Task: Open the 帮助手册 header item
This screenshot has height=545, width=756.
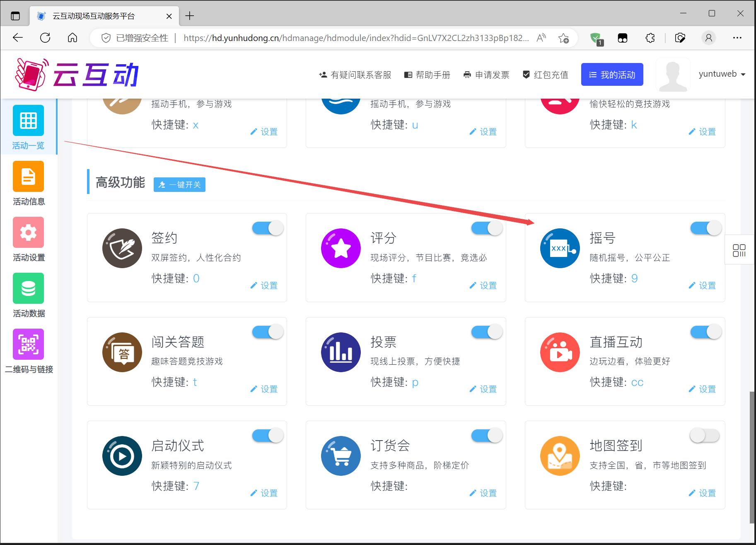Action: [x=427, y=75]
